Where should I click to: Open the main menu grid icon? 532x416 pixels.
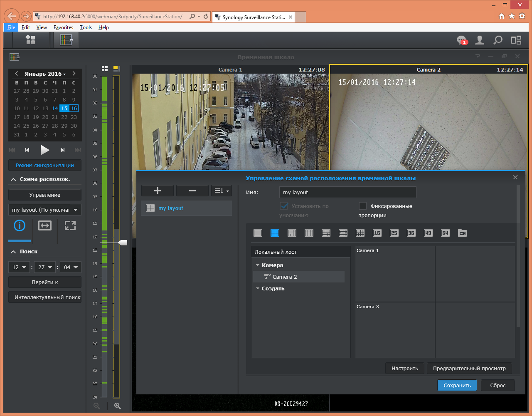point(30,40)
